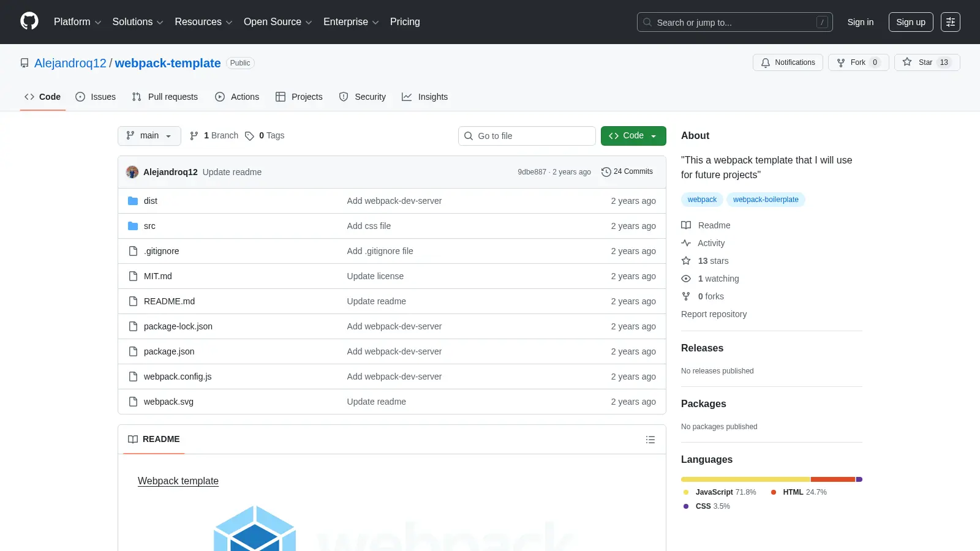Open the Alejandroq12 owner link in breadcrumb
The width and height of the screenshot is (980, 551).
70,63
